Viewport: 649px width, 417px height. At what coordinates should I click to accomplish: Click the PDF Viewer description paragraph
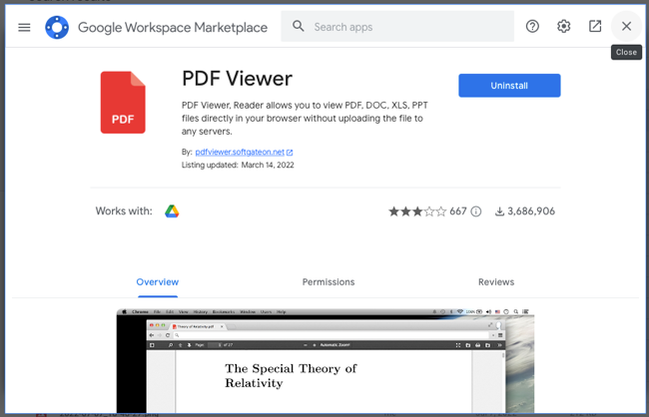[x=305, y=118]
